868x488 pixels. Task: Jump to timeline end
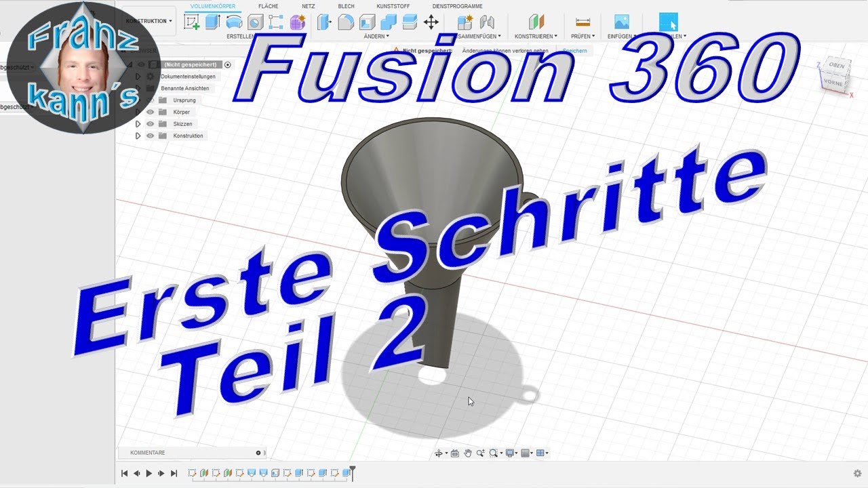pos(174,473)
